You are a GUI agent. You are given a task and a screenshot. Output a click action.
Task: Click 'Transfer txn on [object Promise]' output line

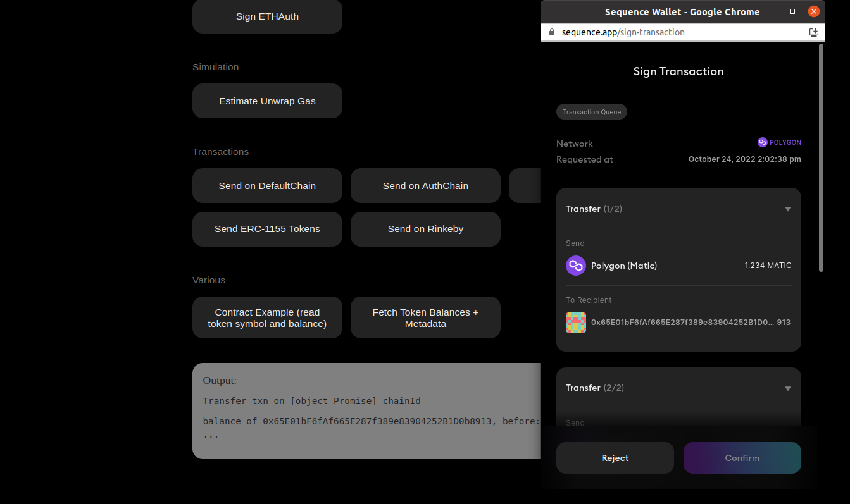coord(312,401)
